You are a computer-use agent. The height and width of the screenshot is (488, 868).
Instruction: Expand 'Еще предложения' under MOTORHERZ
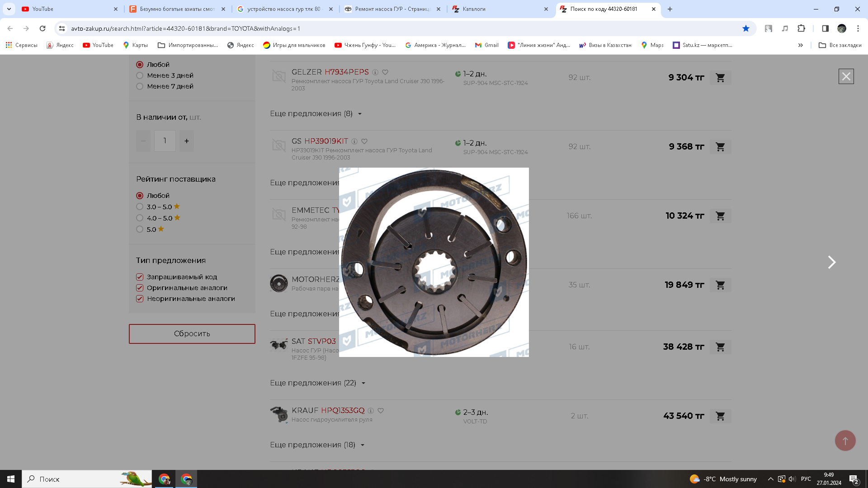[304, 314]
